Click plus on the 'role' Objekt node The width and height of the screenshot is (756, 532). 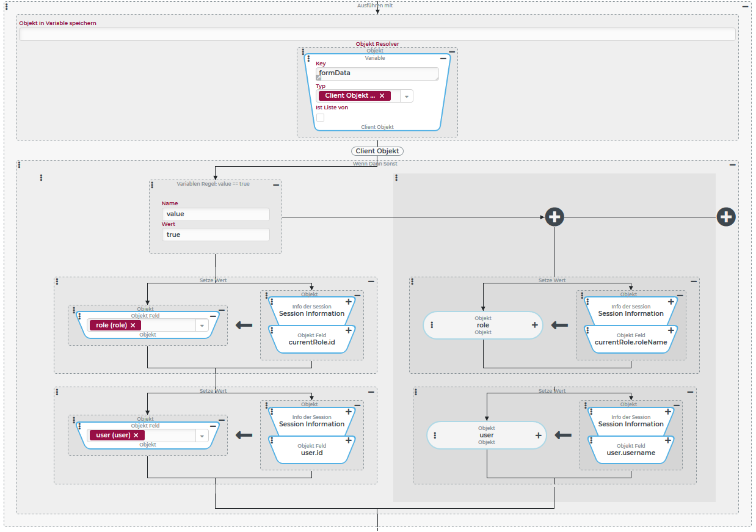[535, 326]
